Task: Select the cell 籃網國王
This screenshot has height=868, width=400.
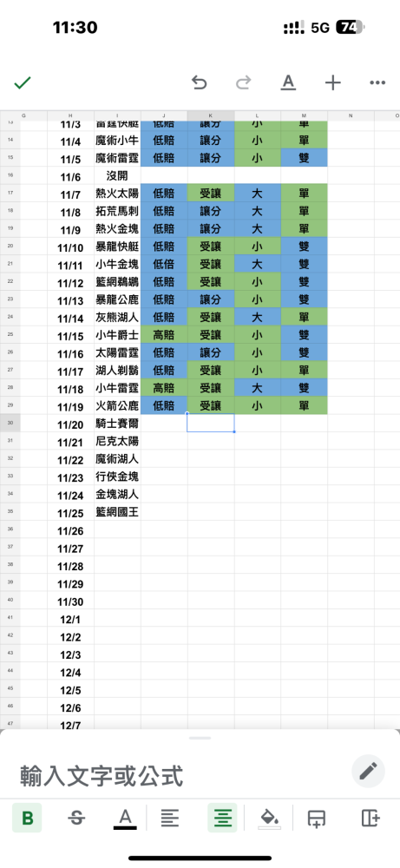Action: (x=117, y=513)
